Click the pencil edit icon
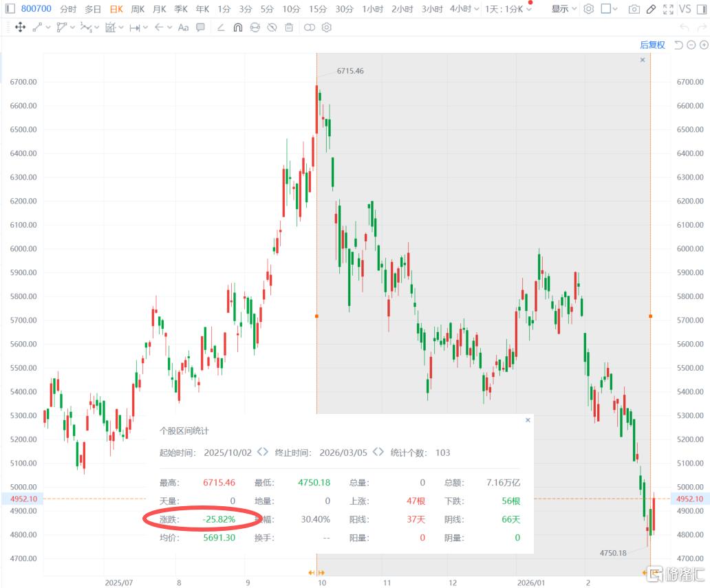Screen dimensions: 710x588 (651, 9)
